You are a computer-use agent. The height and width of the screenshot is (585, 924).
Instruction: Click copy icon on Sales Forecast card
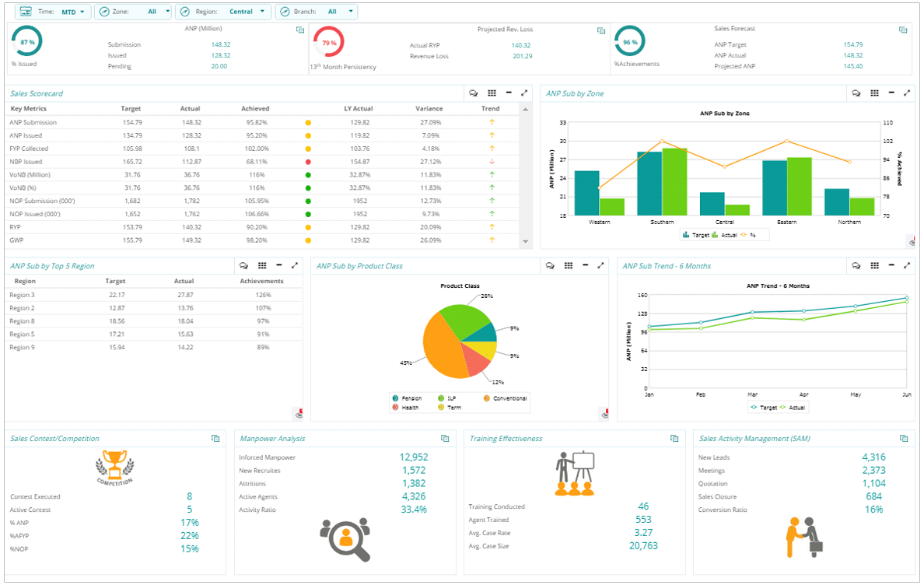pyautogui.click(x=903, y=30)
